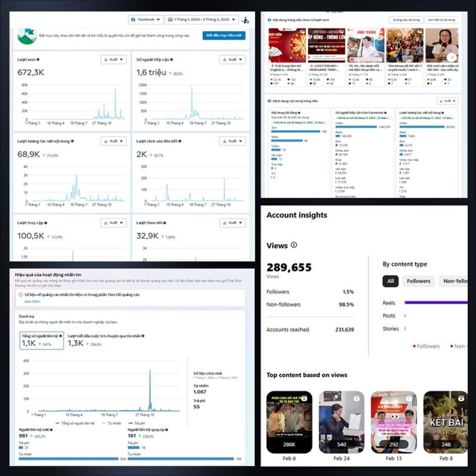Open the date range picker dropdown
476x476 pixels.
tap(202, 20)
